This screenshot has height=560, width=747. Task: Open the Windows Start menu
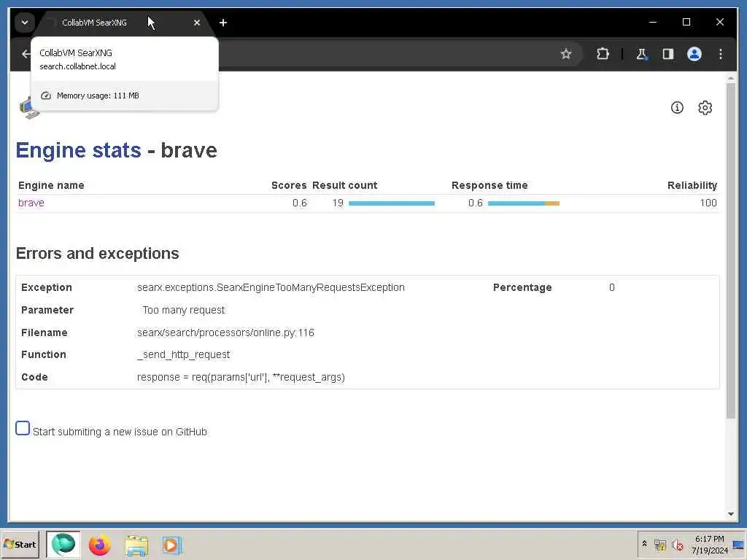pos(20,544)
